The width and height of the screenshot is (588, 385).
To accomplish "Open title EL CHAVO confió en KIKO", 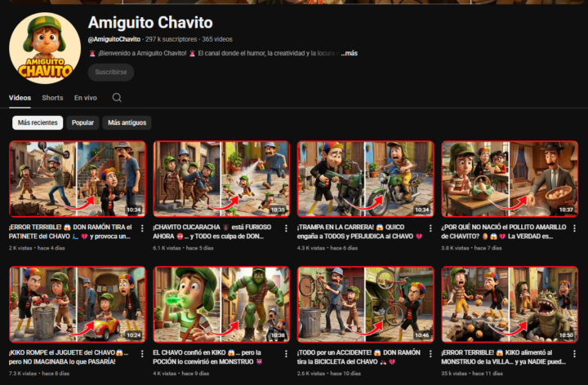I will pyautogui.click(x=207, y=357).
